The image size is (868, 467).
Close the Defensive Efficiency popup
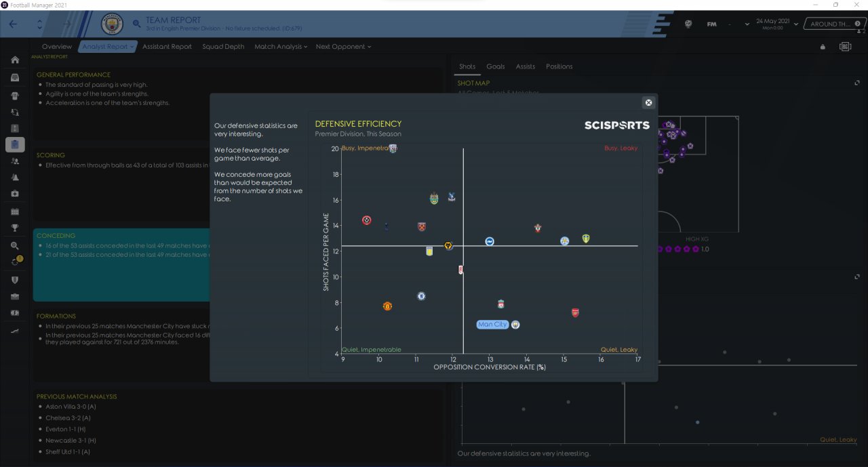[648, 102]
